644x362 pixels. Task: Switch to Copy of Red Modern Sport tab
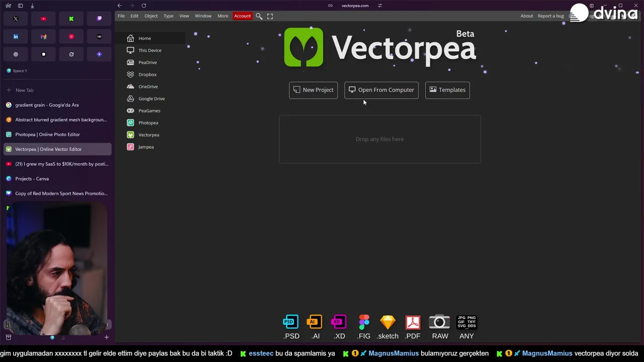(x=57, y=194)
